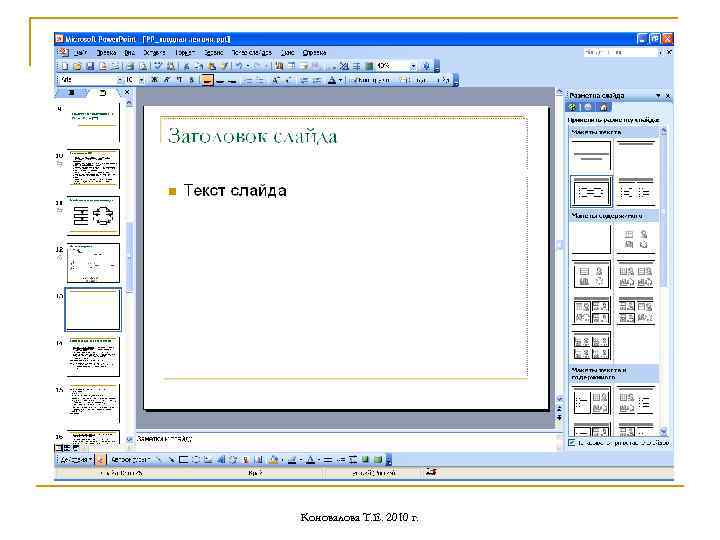Click the Print Preview icon
Image resolution: width=720 pixels, height=540 pixels.
[143, 66]
